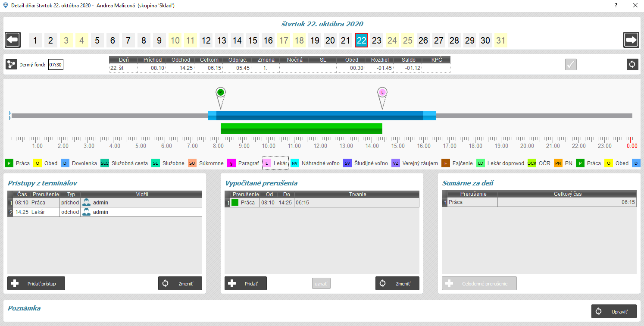Viewport: 644px width, 326px height.
Task: Select weekend day 10 in calendar strip
Action: pos(175,41)
